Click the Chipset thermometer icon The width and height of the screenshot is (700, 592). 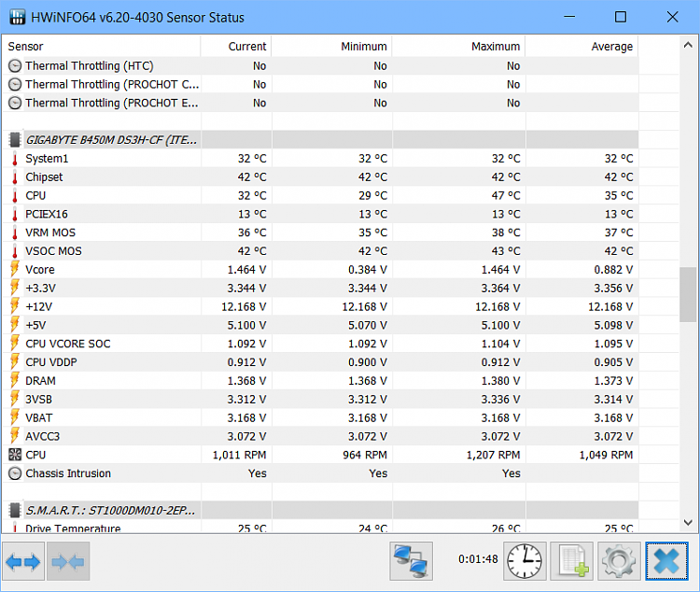coord(15,177)
